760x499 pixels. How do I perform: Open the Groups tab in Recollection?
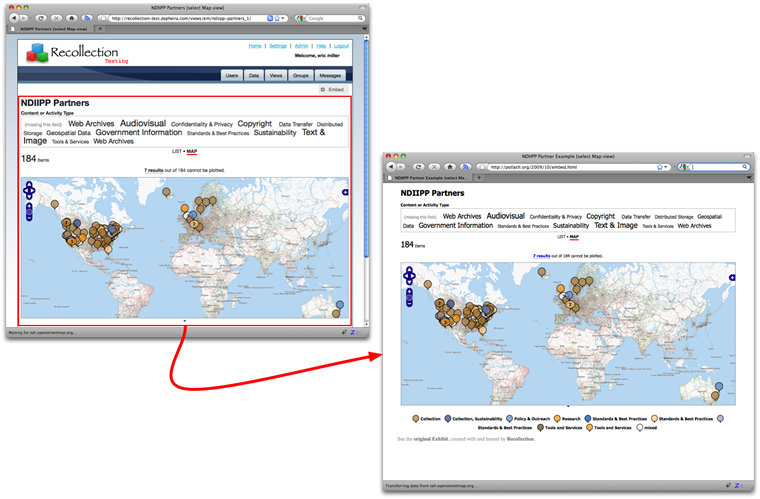coord(301,76)
